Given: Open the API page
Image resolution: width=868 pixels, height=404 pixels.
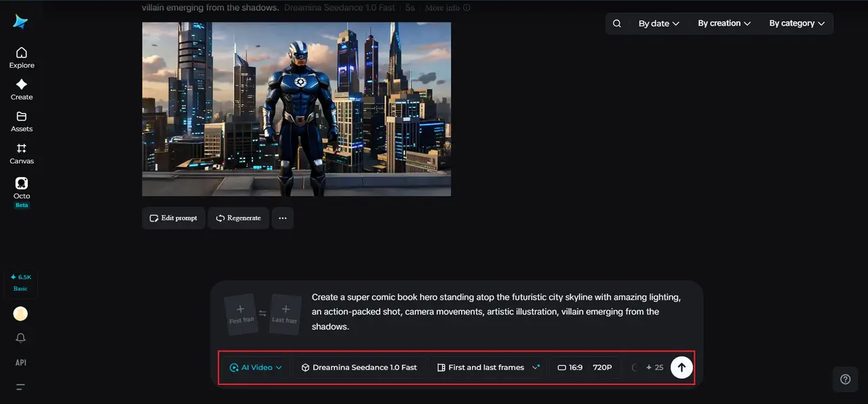Looking at the screenshot, I should point(21,363).
